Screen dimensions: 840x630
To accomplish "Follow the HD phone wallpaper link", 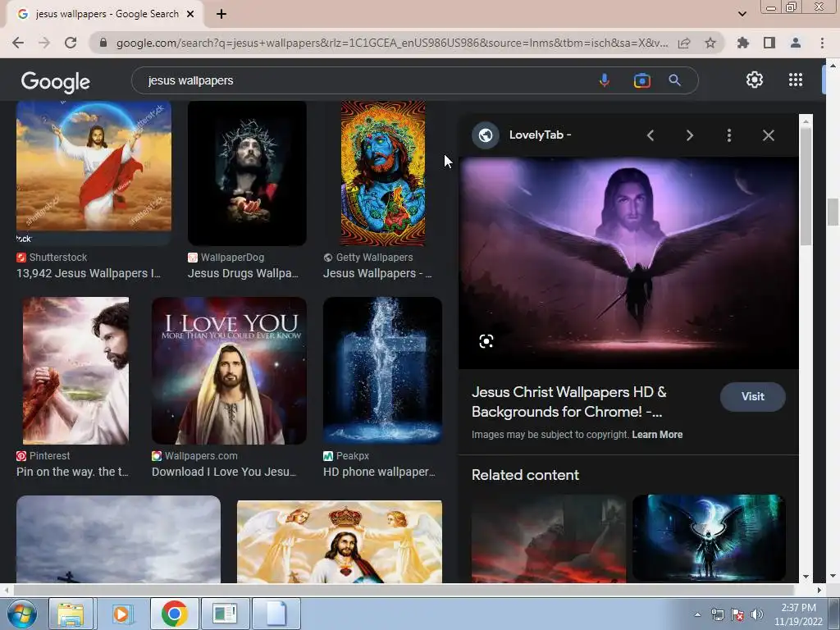I will click(379, 472).
